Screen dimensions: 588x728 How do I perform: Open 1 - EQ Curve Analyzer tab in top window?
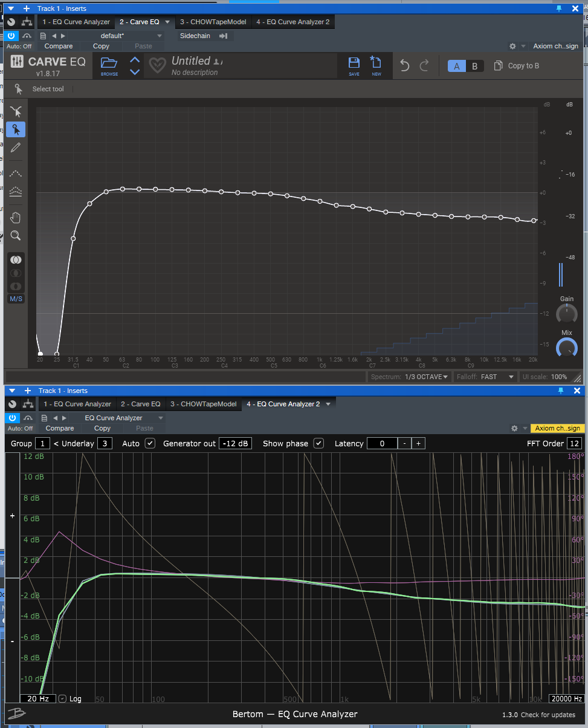pyautogui.click(x=76, y=22)
